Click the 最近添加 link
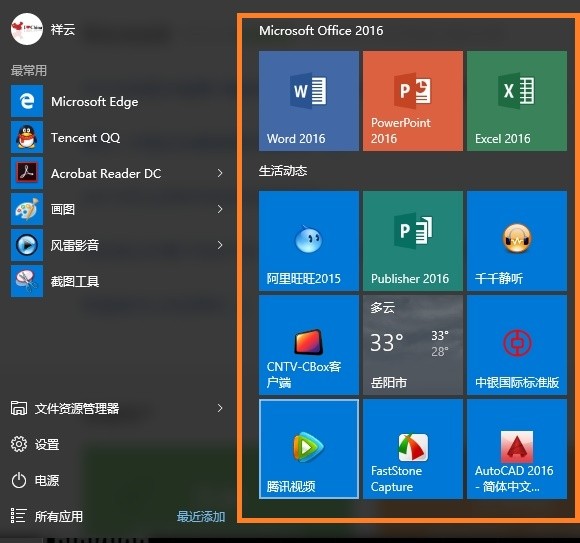 click(x=201, y=516)
